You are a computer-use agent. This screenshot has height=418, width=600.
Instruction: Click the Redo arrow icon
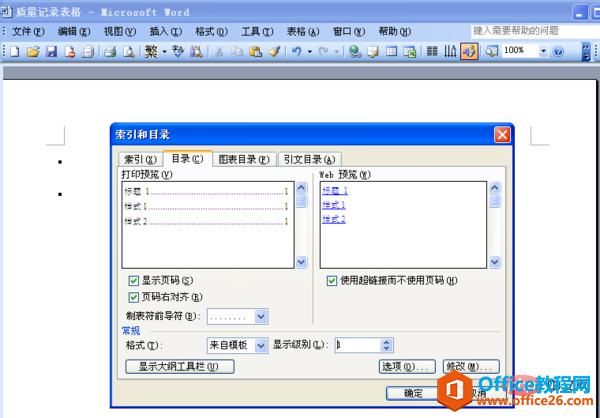(324, 51)
